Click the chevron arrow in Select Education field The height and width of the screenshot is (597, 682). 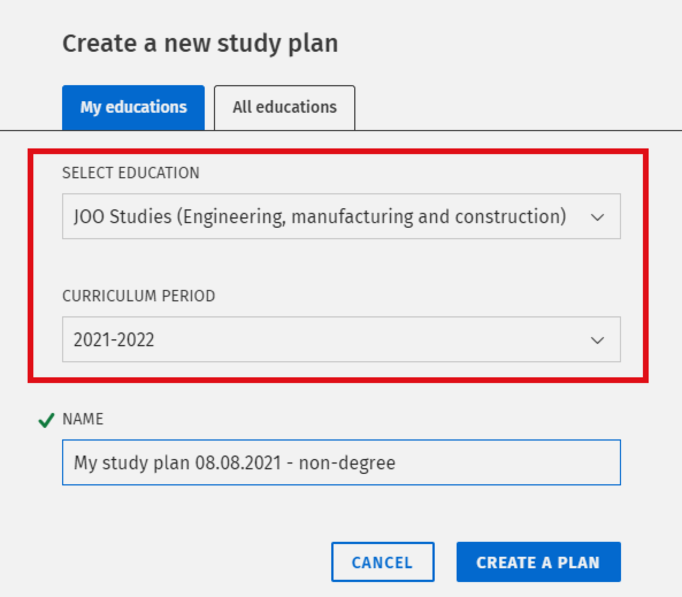[598, 217]
